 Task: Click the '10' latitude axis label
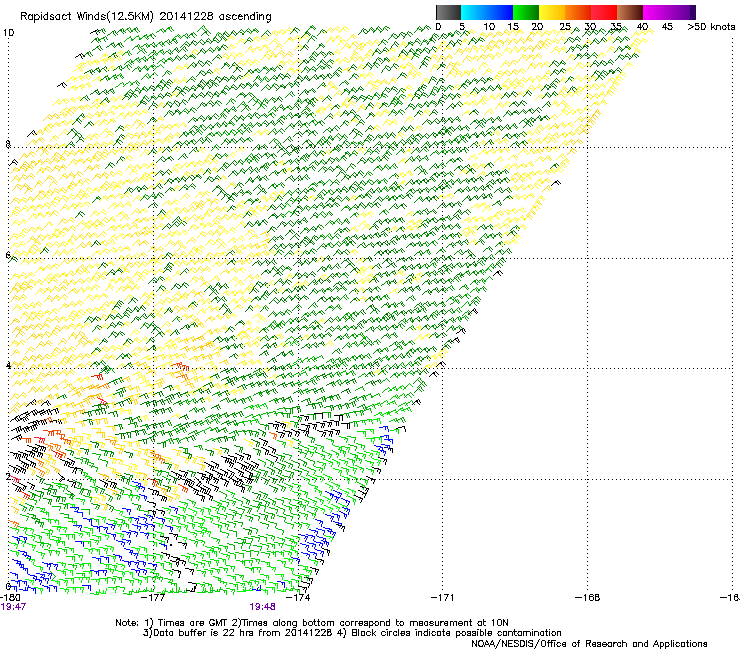(8, 33)
